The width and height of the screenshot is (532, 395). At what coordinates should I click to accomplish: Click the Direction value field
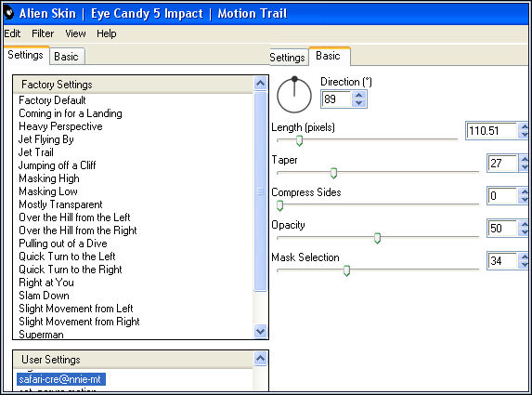pos(335,99)
